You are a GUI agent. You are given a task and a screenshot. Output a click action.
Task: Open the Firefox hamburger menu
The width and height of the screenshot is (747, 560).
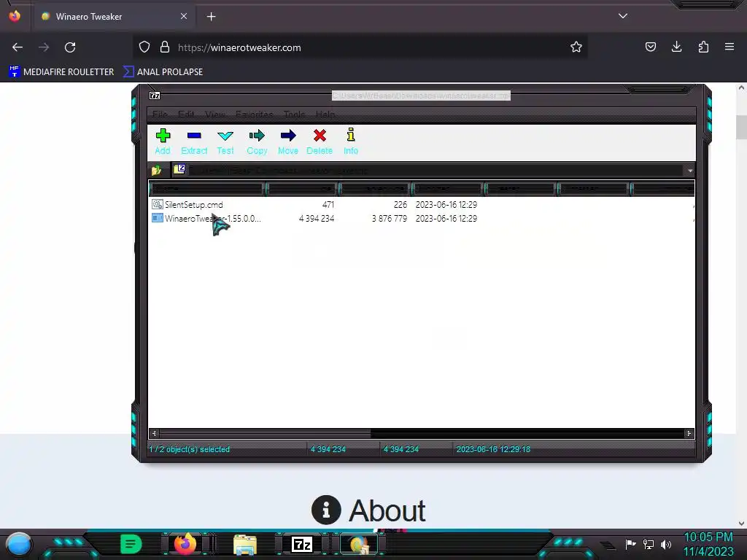(x=729, y=47)
